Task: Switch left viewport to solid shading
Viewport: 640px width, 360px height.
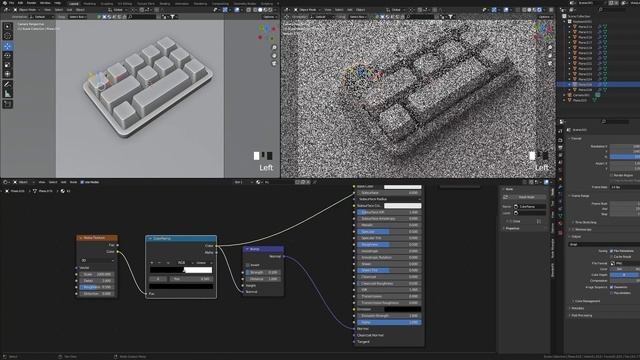Action: [x=260, y=10]
